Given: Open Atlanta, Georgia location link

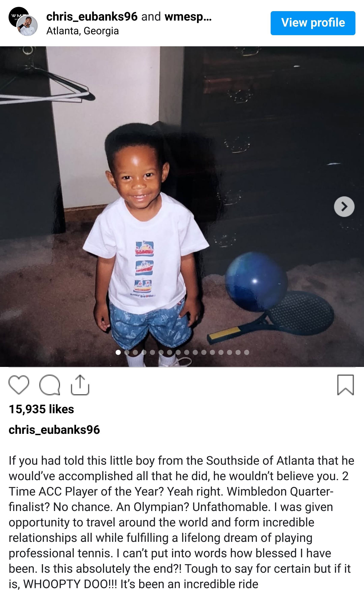Looking at the screenshot, I should click(83, 31).
